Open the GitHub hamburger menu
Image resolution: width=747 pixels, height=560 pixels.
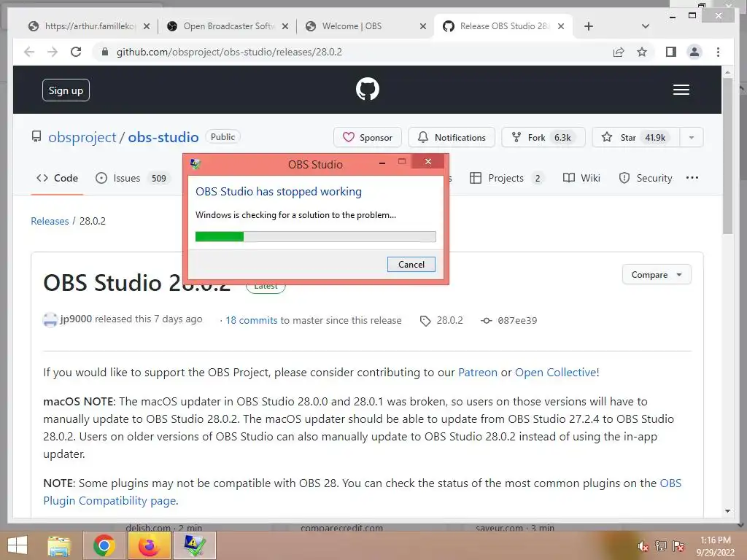pyautogui.click(x=681, y=90)
